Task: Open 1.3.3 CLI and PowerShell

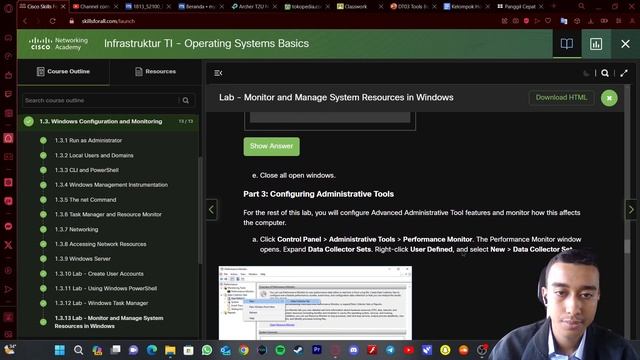Action: [87, 170]
